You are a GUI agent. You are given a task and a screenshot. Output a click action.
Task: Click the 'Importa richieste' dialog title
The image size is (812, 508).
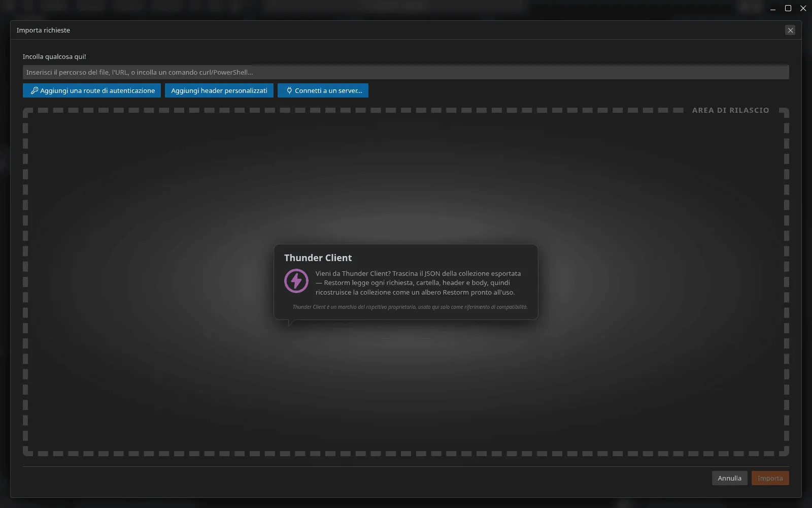[x=43, y=30]
